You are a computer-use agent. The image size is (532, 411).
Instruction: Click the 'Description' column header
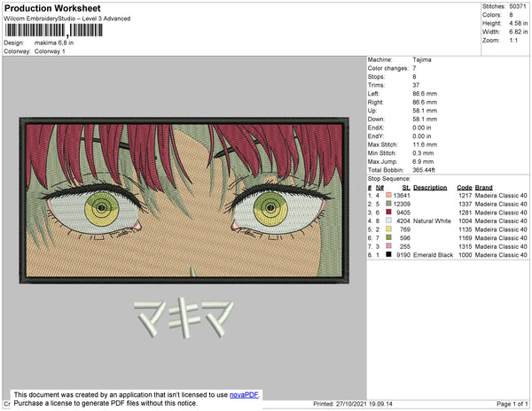[430, 188]
